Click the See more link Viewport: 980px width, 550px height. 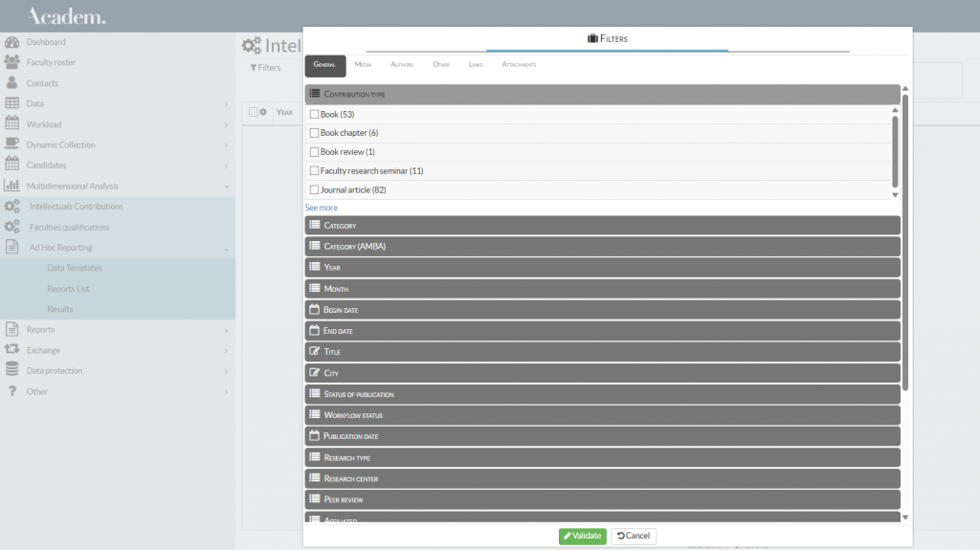tap(322, 208)
